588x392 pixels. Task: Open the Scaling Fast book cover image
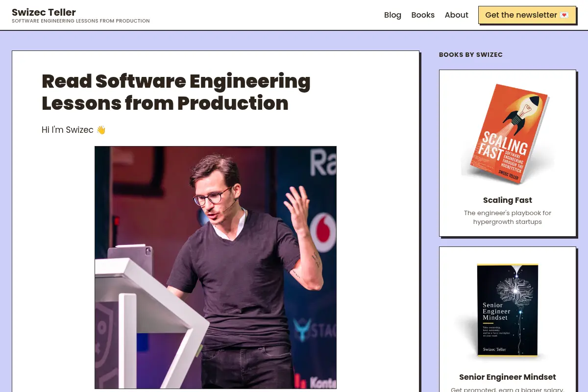[x=508, y=133]
